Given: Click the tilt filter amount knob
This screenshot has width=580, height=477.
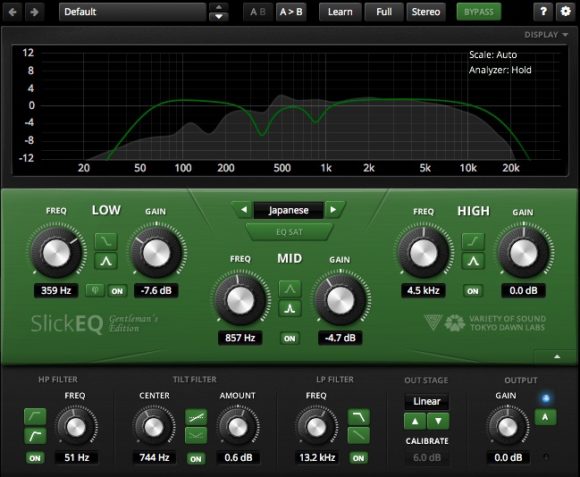Looking at the screenshot, I should 238,427.
